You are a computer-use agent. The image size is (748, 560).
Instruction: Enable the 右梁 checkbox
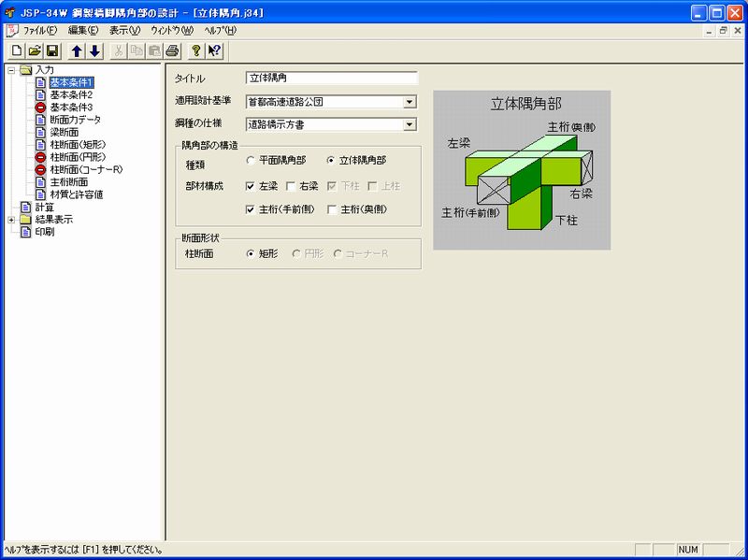pyautogui.click(x=290, y=183)
